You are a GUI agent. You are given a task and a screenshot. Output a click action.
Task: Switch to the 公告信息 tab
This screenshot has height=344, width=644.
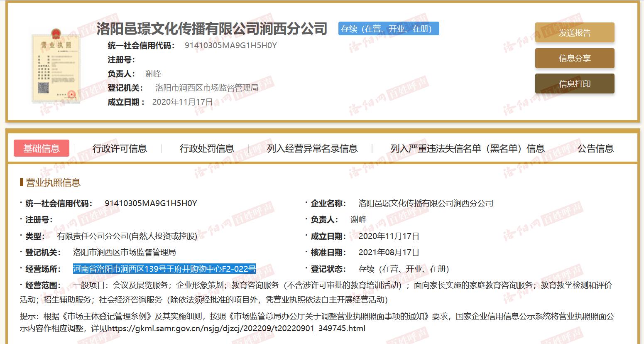pyautogui.click(x=595, y=148)
